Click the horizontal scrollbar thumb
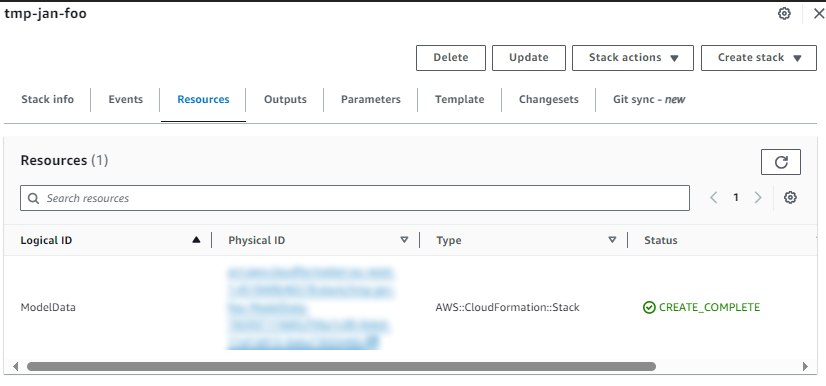826x386 pixels. click(x=341, y=366)
